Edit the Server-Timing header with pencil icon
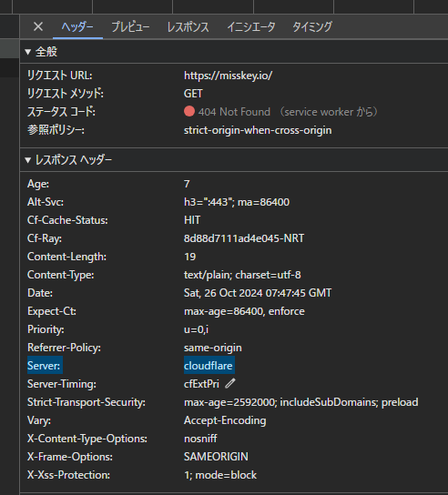The image size is (448, 495). click(230, 384)
